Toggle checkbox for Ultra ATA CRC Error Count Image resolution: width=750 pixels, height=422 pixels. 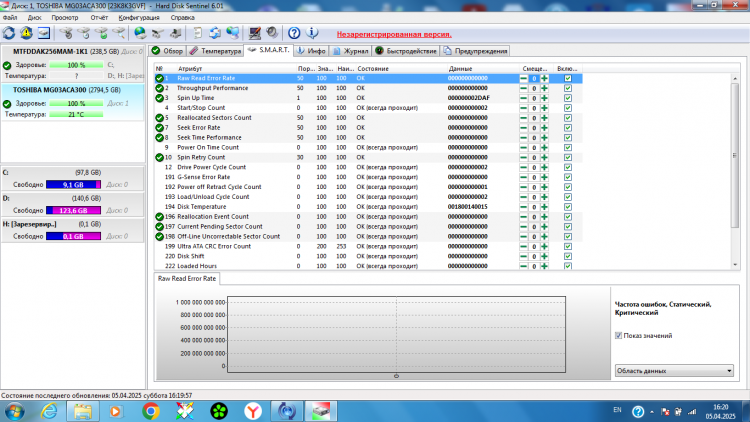pyautogui.click(x=568, y=246)
